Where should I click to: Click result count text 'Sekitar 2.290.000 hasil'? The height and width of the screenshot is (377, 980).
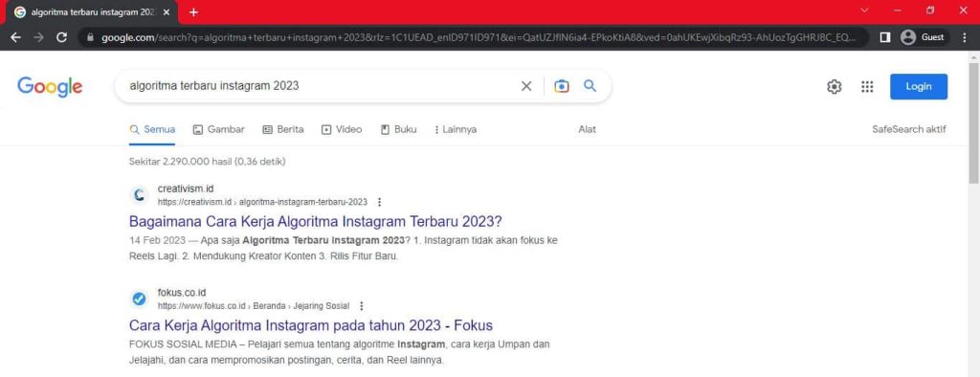coord(180,162)
